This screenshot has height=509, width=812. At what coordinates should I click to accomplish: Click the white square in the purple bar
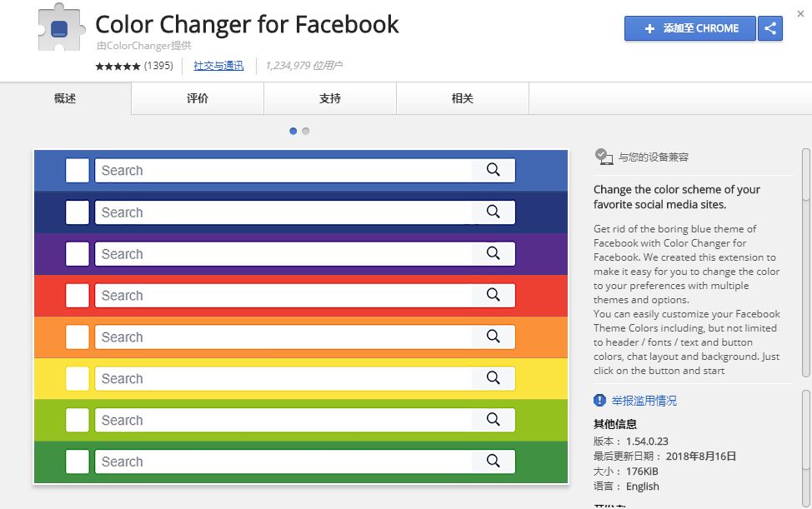(78, 254)
